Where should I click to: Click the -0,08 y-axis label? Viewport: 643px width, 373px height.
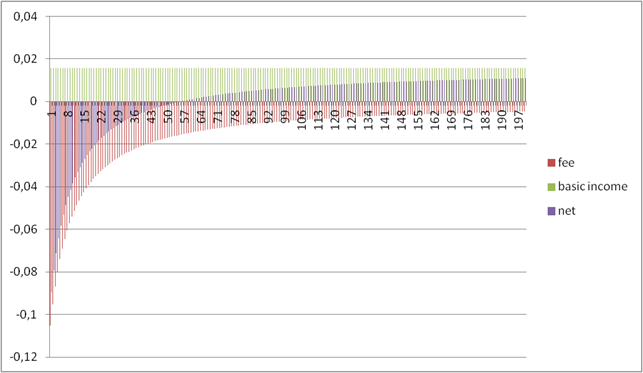click(23, 272)
